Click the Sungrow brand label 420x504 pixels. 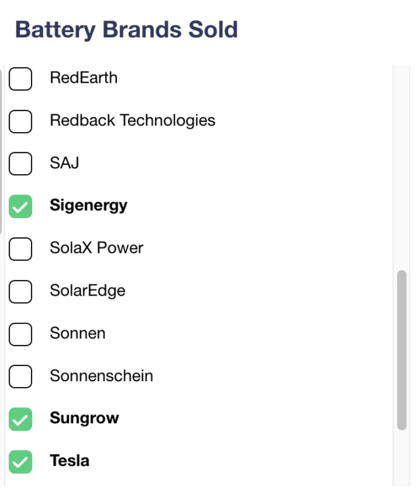point(84,419)
